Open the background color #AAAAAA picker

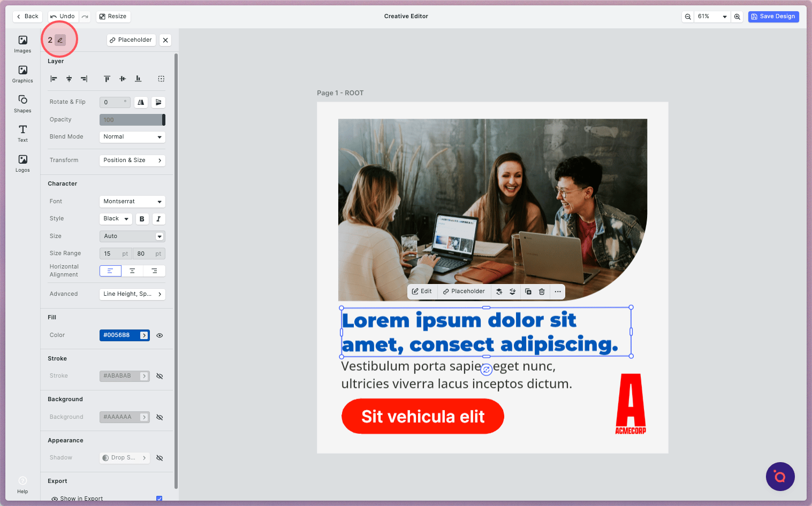[x=124, y=417]
